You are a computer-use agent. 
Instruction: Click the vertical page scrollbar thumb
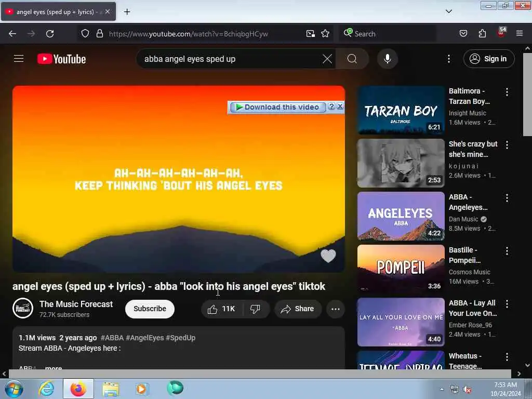pos(527,95)
